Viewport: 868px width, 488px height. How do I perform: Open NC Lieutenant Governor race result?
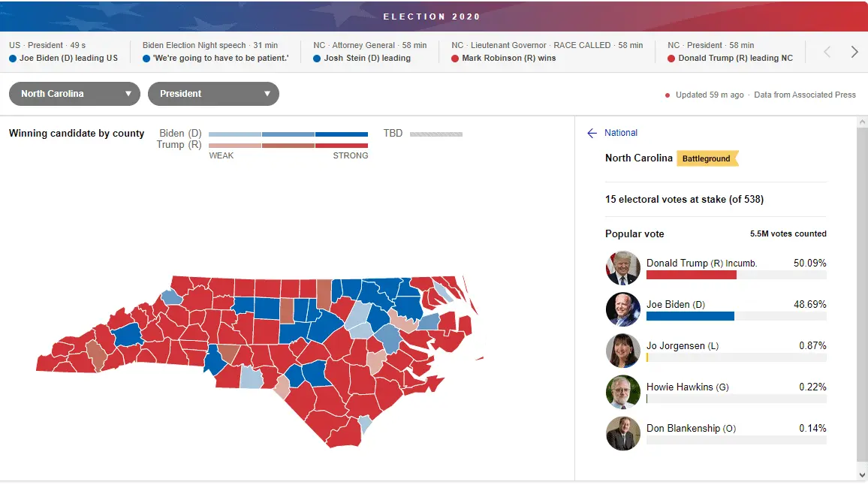(x=547, y=52)
